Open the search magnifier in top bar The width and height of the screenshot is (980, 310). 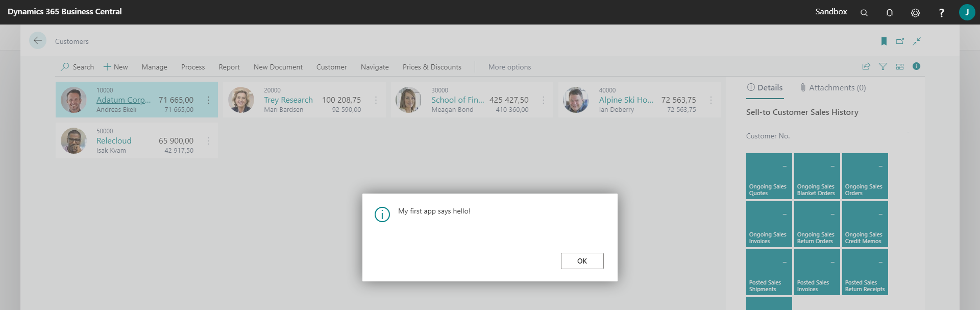pos(864,13)
